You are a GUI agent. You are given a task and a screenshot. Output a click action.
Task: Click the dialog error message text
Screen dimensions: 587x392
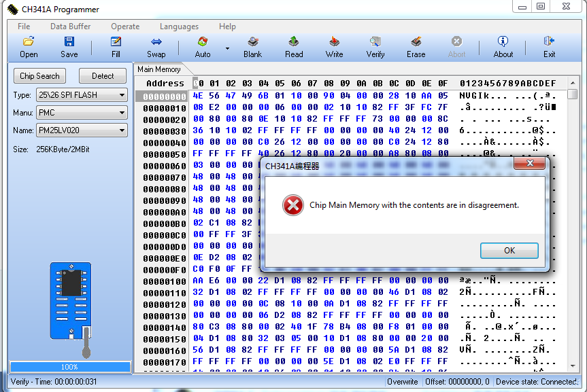[414, 205]
